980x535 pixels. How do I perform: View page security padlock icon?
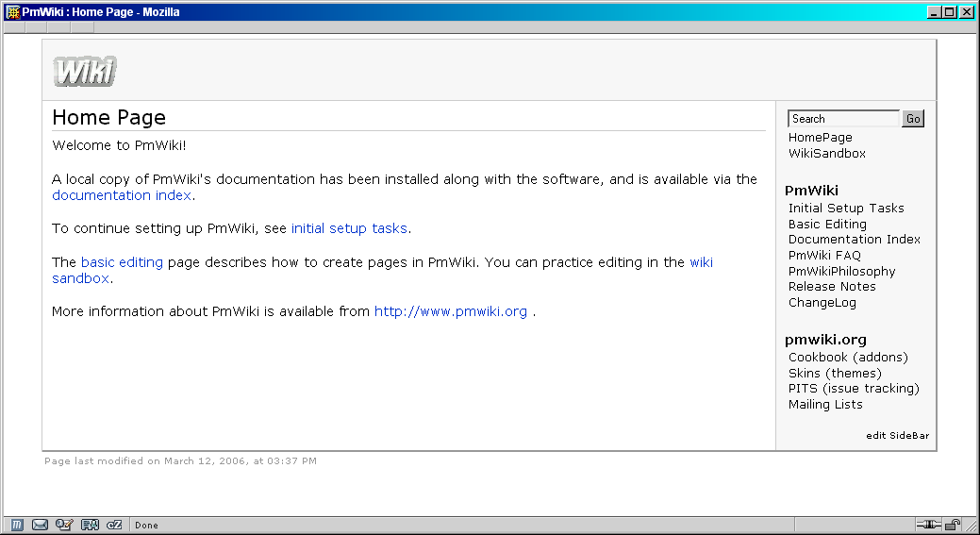click(x=953, y=525)
